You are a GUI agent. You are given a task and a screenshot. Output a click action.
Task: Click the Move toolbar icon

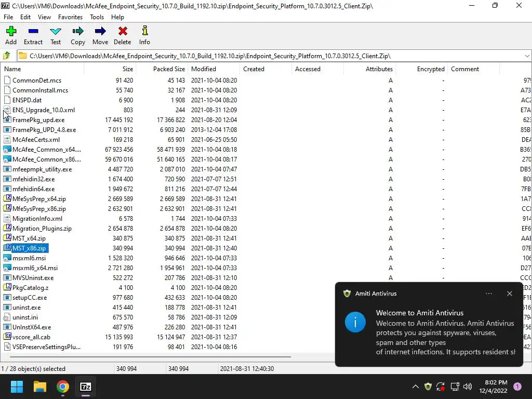tap(100, 31)
